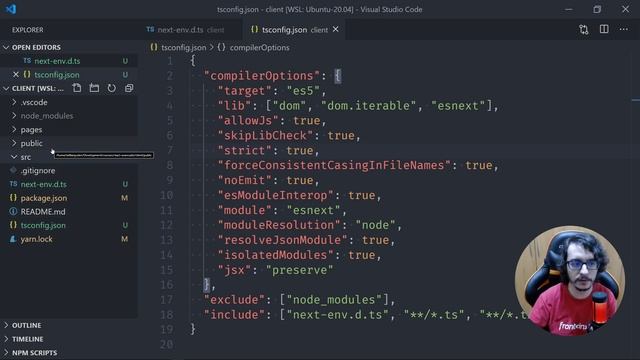Expand the Timeline panel
This screenshot has height=360, width=640.
coord(6,339)
